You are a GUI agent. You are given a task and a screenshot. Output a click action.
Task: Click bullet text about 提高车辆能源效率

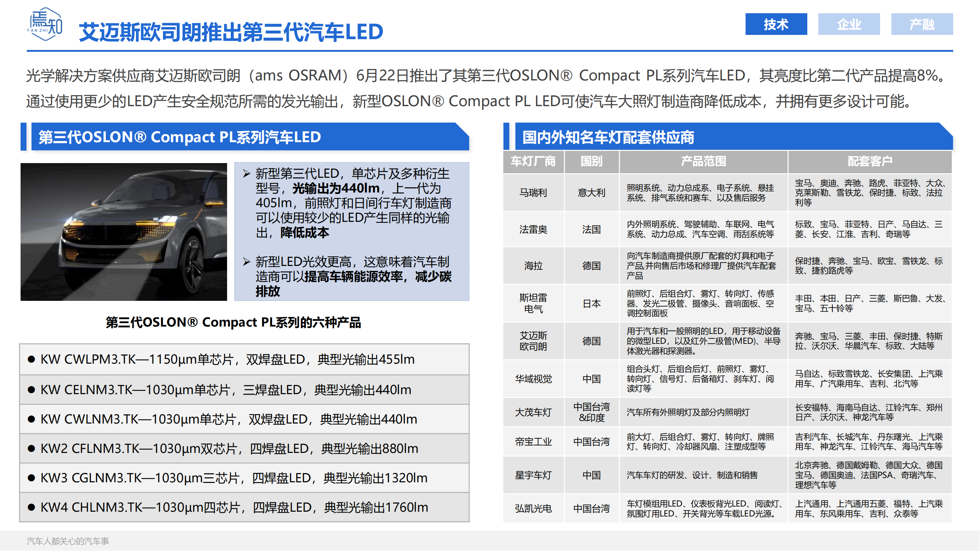tap(353, 277)
